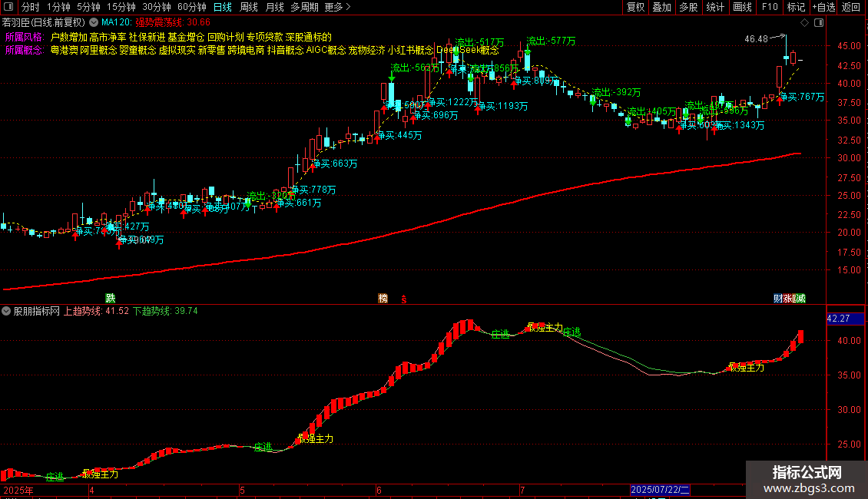The width and height of the screenshot is (868, 499).
Task: Open 股朋指标网 sub-indicator dropdown arrow
Action: point(6,311)
